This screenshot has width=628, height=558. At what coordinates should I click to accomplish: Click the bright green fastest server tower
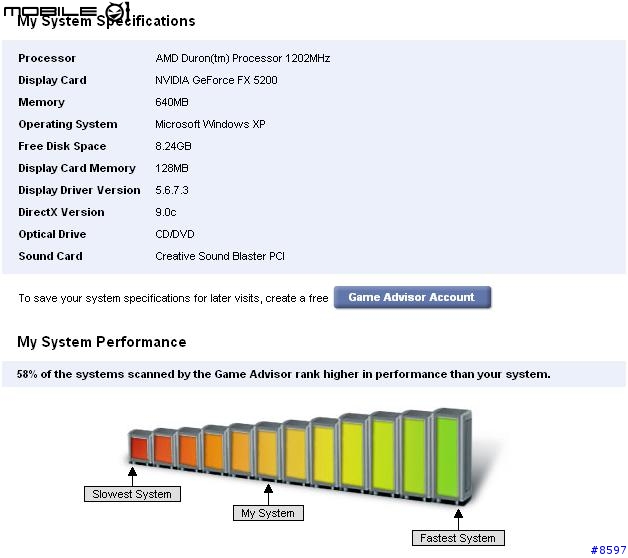451,457
